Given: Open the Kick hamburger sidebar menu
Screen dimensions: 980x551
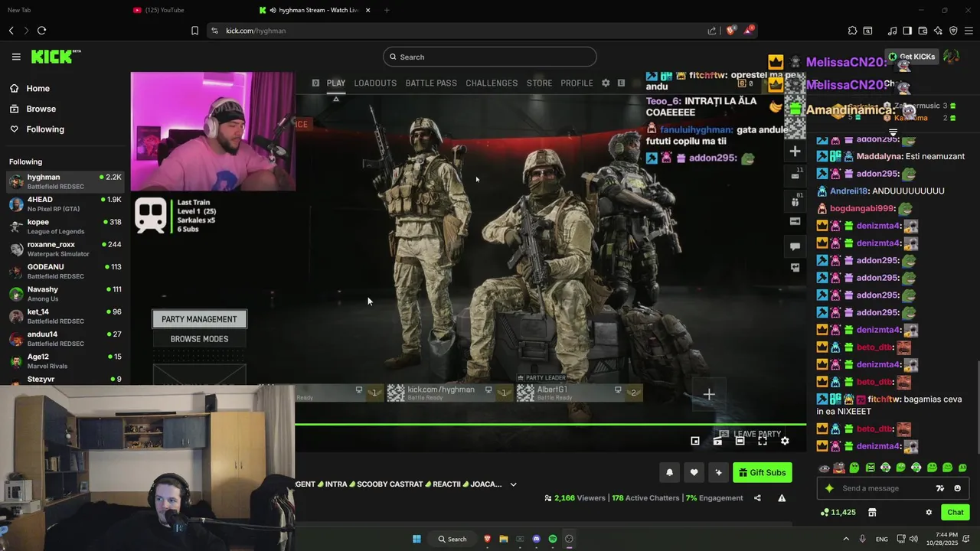Looking at the screenshot, I should [x=16, y=57].
